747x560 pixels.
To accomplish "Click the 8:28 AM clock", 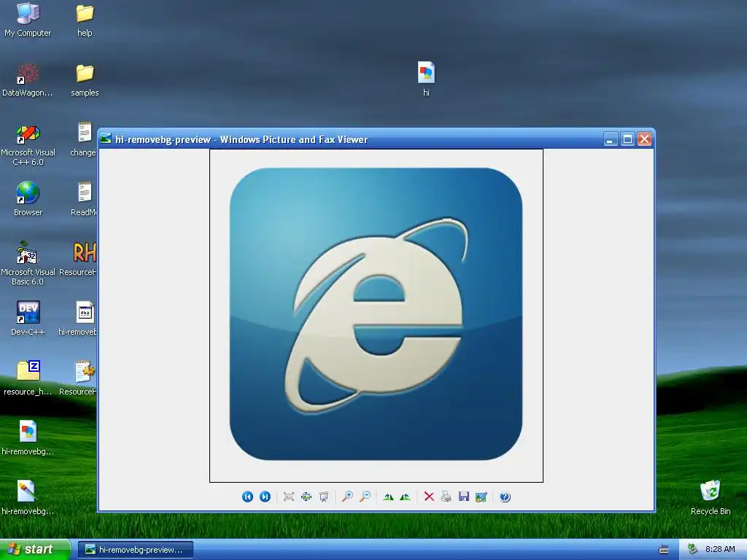I will 720,549.
